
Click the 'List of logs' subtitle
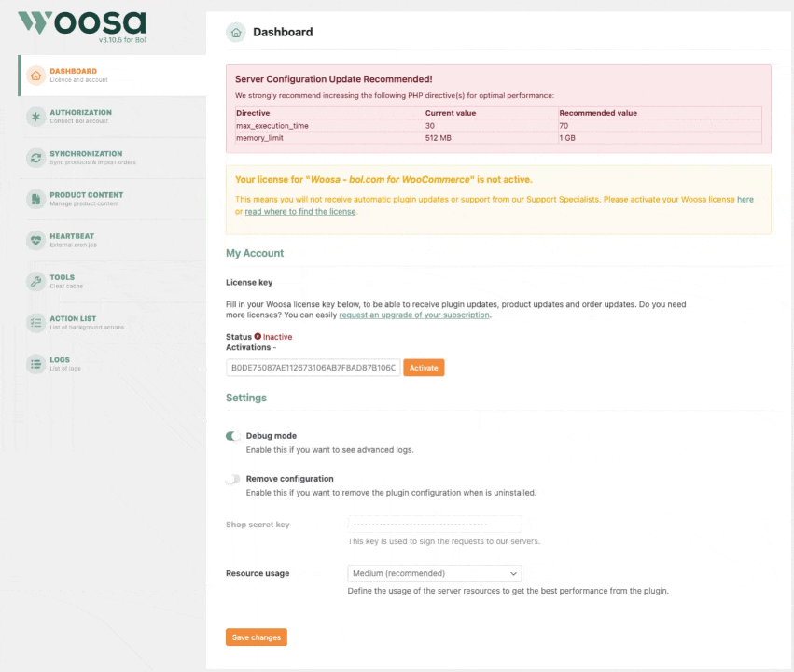pyautogui.click(x=65, y=369)
